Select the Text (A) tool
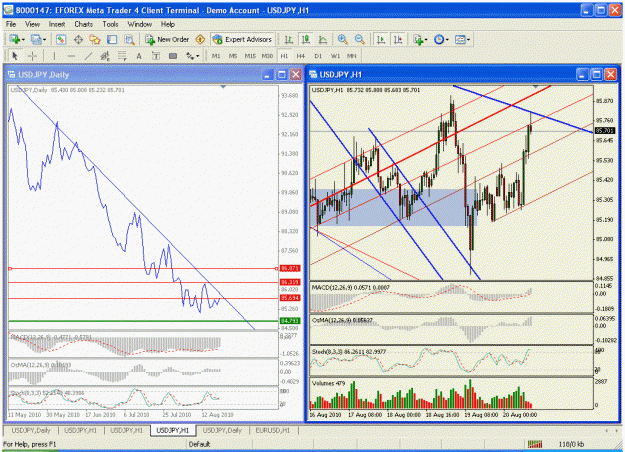The width and height of the screenshot is (625, 452). [x=139, y=56]
